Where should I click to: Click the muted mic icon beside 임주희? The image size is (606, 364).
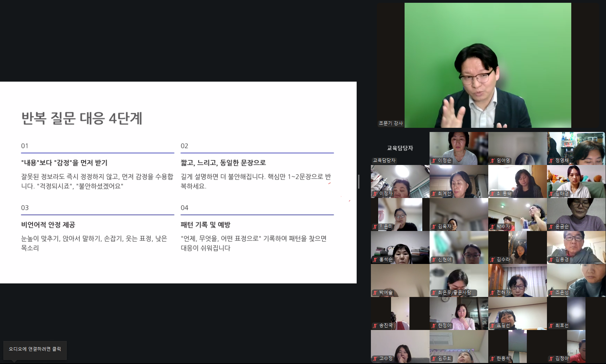tap(434, 358)
